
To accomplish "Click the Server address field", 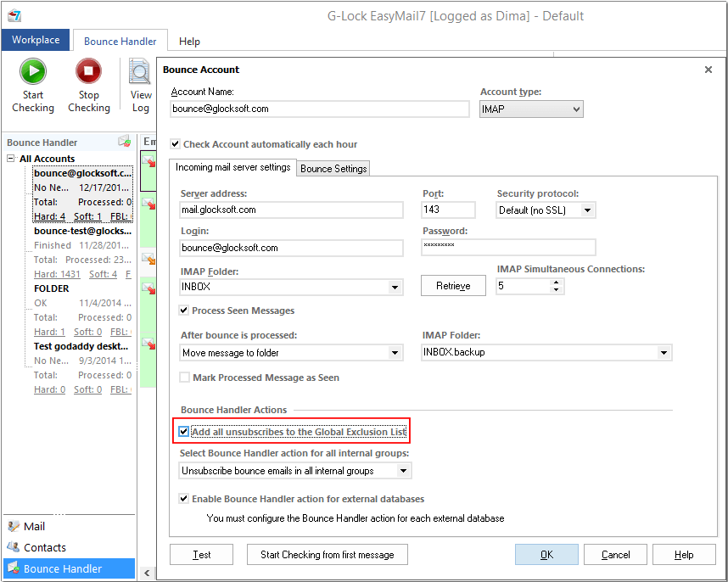I will coord(292,210).
